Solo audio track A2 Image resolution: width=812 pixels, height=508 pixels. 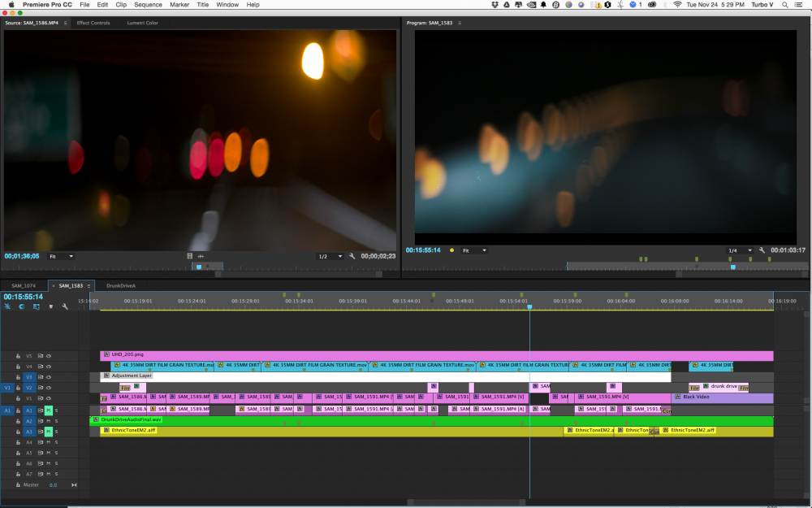56,421
